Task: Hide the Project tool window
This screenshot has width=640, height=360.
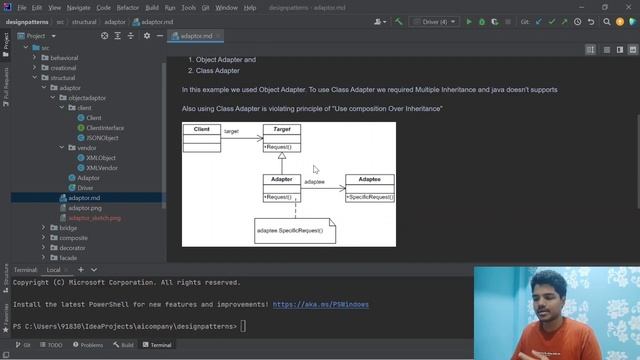Action: coord(160,36)
